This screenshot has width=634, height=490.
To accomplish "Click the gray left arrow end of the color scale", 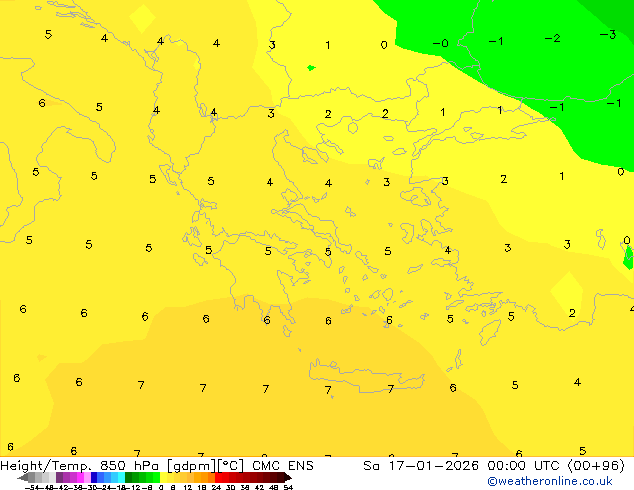I will pyautogui.click(x=22, y=477).
